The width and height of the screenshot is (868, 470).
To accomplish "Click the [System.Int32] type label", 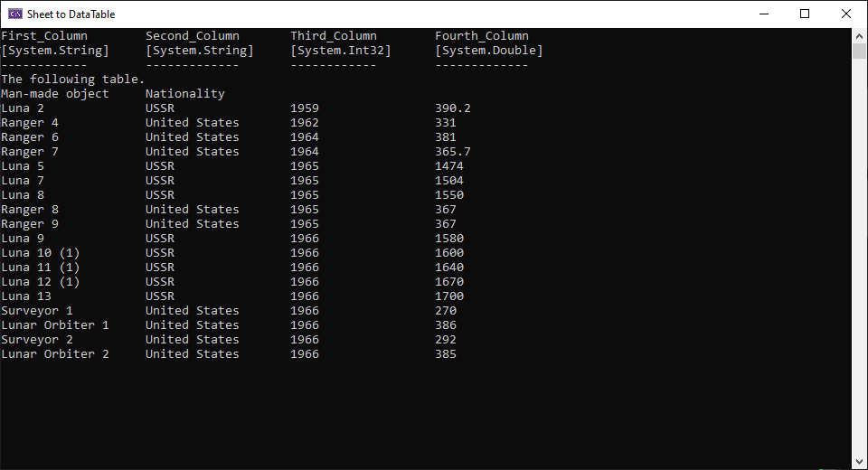I will [x=341, y=51].
